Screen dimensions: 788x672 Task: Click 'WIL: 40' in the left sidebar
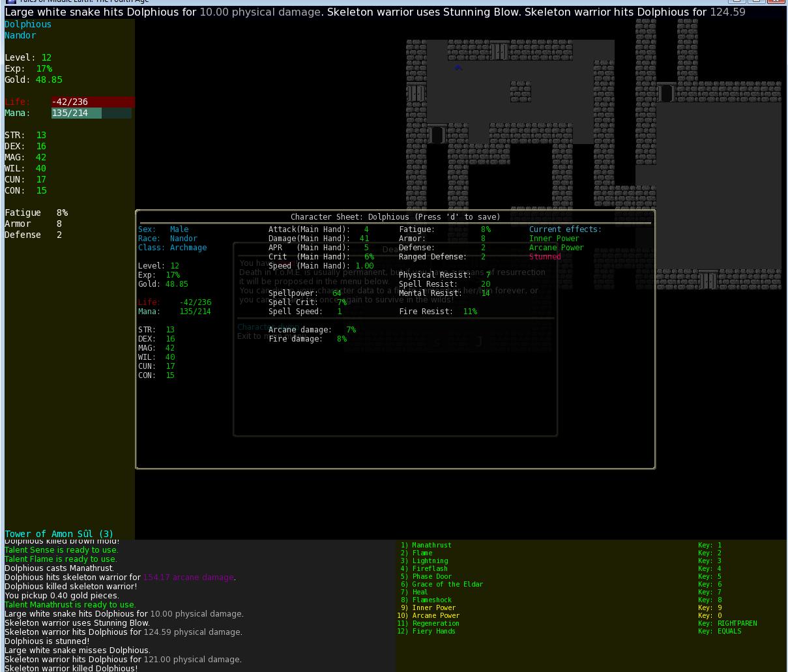25,168
